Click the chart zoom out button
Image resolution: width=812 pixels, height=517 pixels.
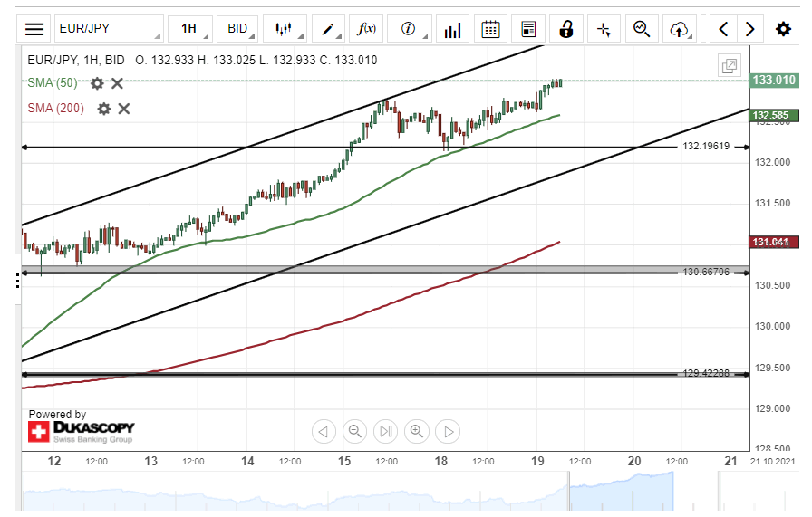coord(355,431)
